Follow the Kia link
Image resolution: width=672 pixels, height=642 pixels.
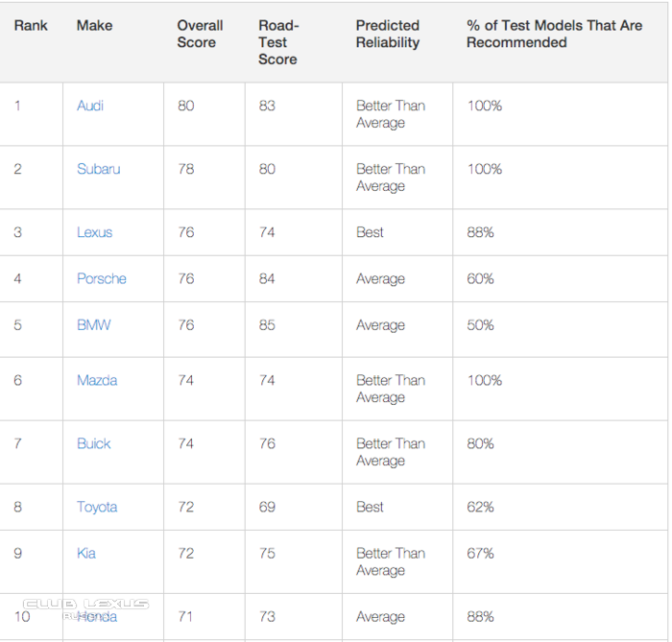[86, 554]
